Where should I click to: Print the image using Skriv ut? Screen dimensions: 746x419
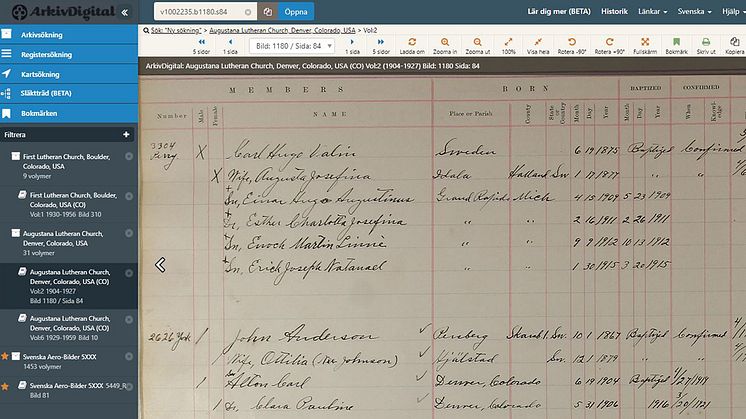[x=706, y=46]
